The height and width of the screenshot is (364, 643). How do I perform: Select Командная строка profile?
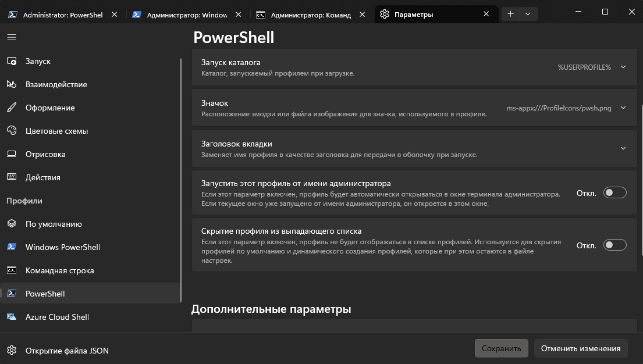click(90, 270)
